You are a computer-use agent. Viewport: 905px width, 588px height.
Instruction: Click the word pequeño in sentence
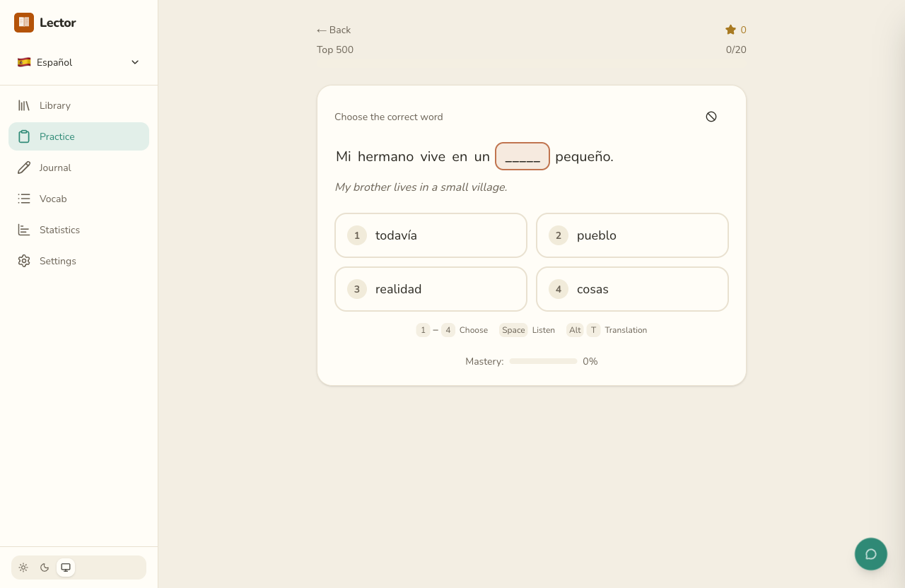(x=584, y=157)
